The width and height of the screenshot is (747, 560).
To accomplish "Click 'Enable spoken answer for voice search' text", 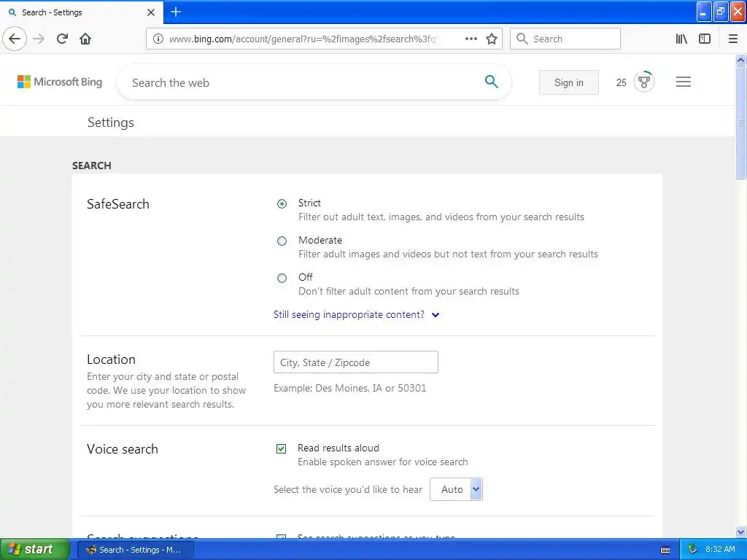I will (382, 462).
